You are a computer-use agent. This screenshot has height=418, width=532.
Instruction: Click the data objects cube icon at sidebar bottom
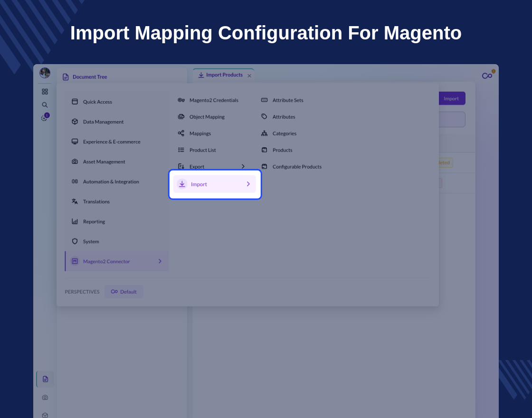point(45,415)
